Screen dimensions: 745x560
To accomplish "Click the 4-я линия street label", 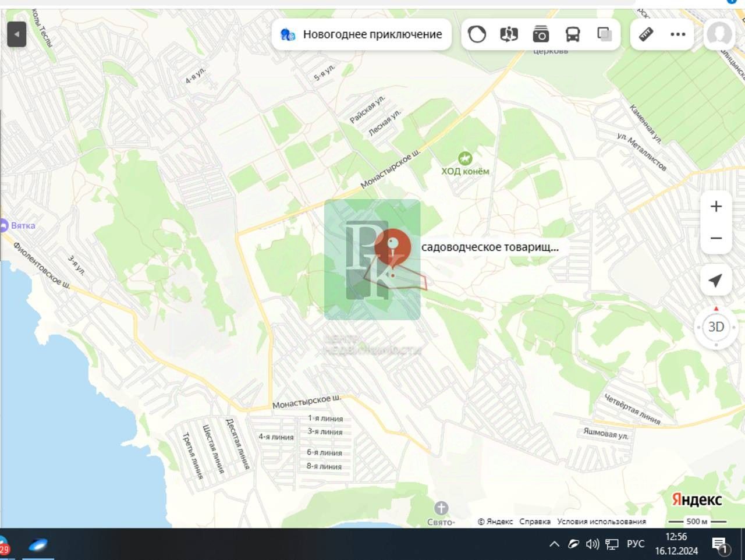I will [276, 437].
